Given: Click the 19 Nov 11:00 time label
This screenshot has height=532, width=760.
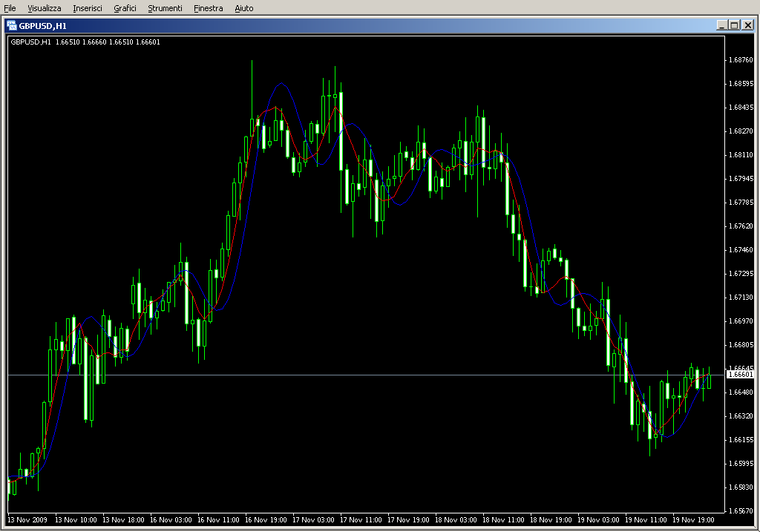Looking at the screenshot, I should click(x=646, y=520).
